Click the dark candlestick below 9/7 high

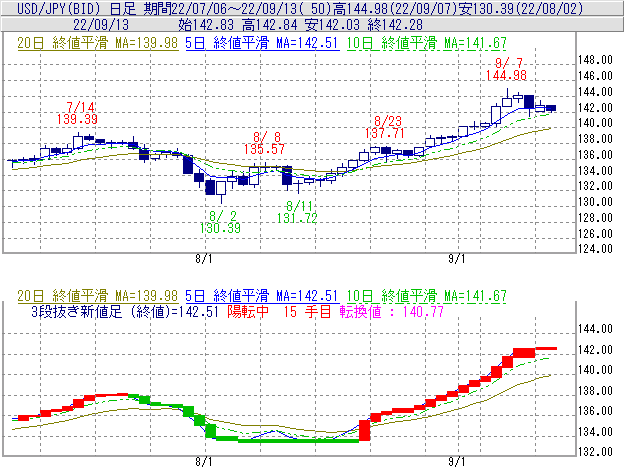point(529,102)
